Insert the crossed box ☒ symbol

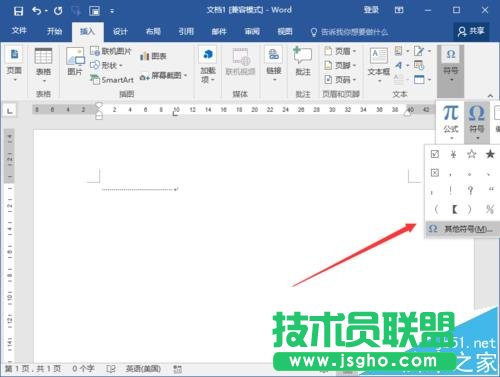point(435,173)
